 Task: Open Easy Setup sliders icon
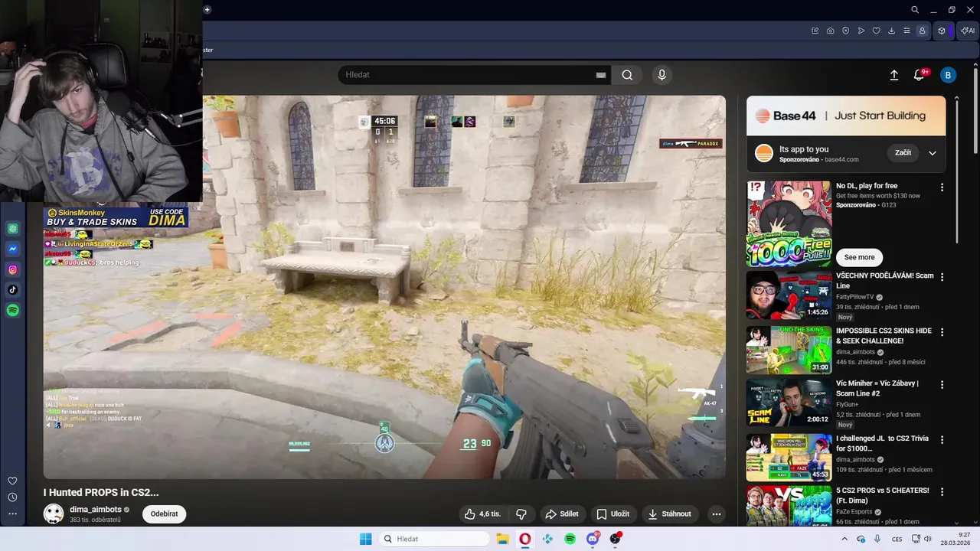pyautogui.click(x=907, y=31)
